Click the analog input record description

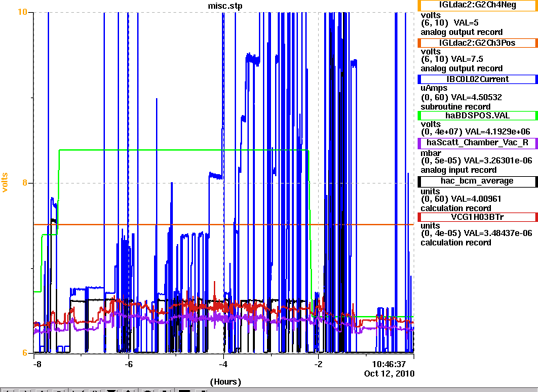pos(459,170)
